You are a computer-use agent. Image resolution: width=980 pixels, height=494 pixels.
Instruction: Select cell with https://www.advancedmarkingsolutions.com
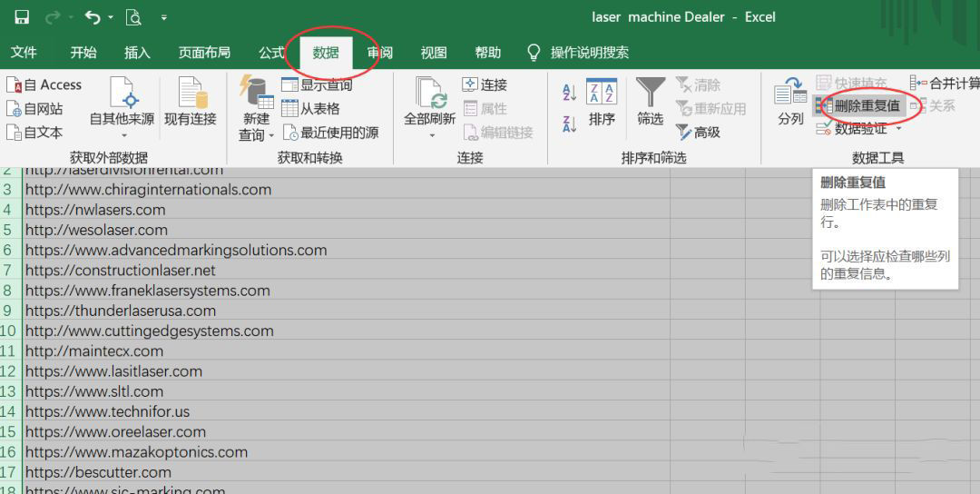click(x=347, y=250)
